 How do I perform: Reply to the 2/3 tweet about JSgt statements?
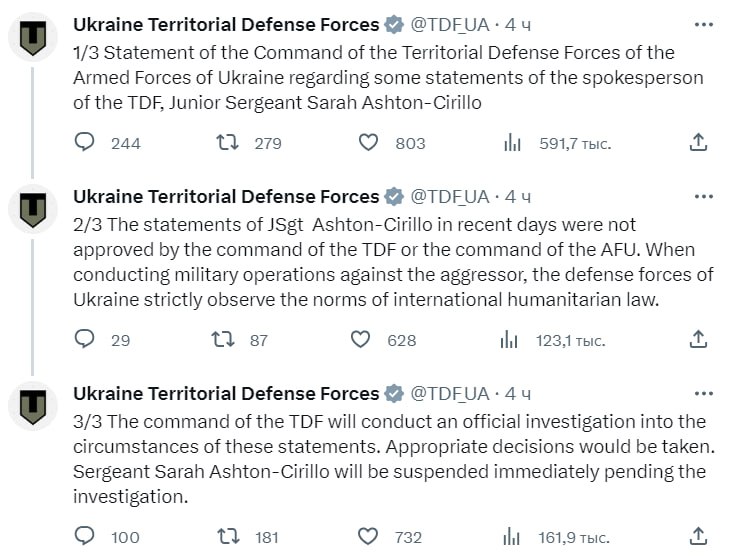(x=85, y=340)
